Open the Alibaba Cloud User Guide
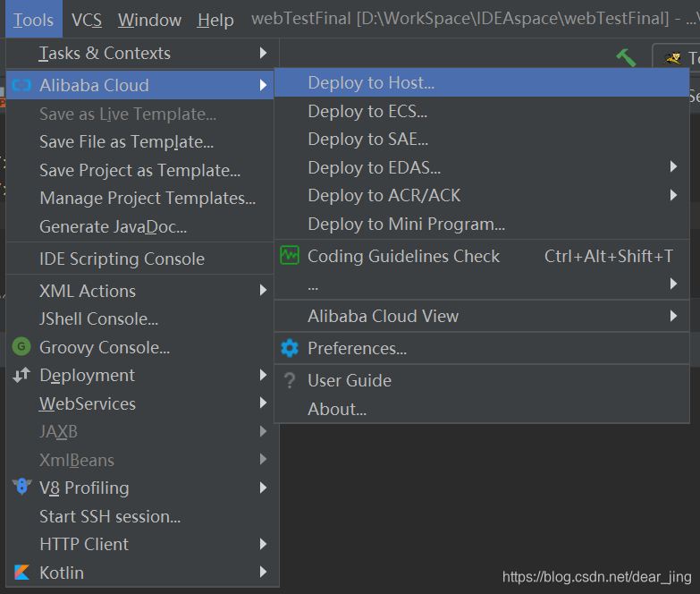700x594 pixels. [482, 380]
